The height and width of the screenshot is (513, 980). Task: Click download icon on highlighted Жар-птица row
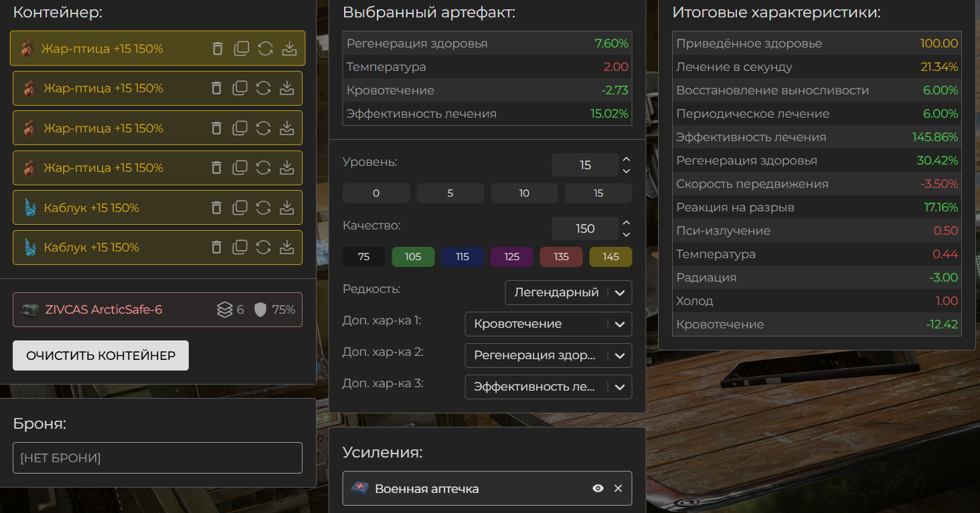(289, 48)
